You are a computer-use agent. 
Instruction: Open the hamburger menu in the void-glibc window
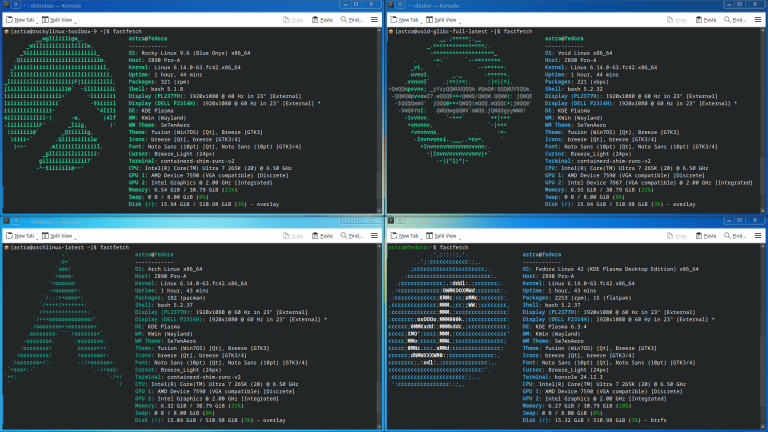758,20
